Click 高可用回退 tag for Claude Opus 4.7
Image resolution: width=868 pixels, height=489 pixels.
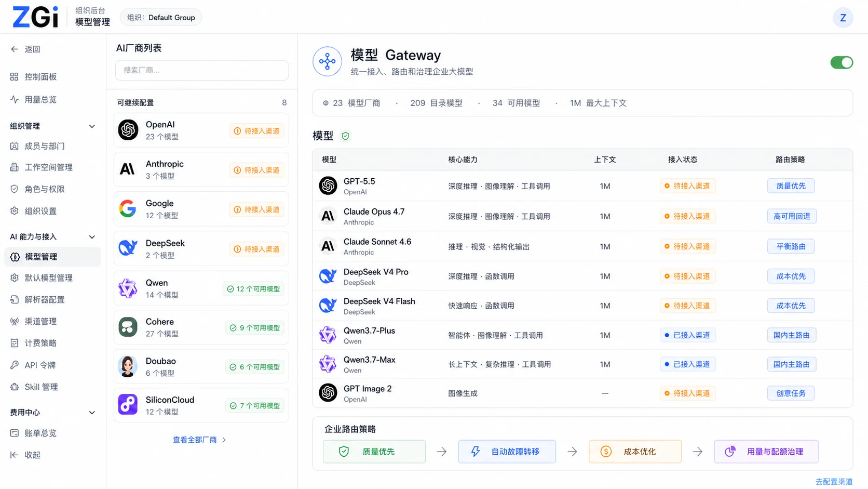click(792, 216)
